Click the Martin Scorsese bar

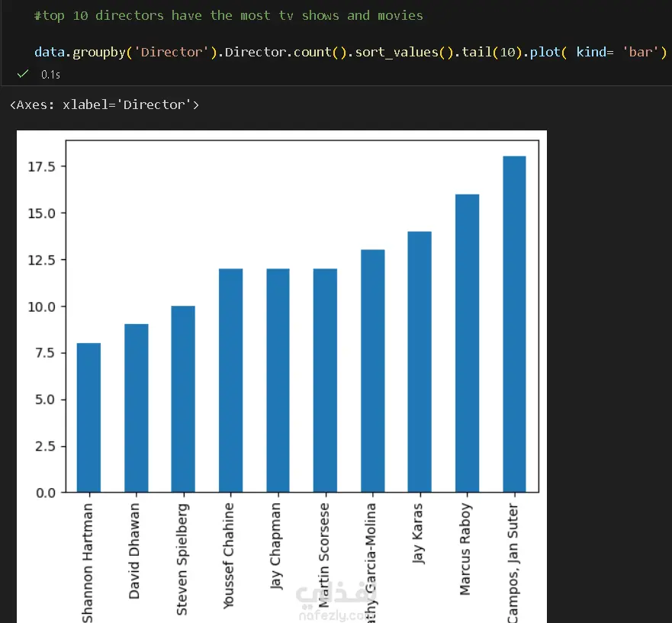click(325, 381)
